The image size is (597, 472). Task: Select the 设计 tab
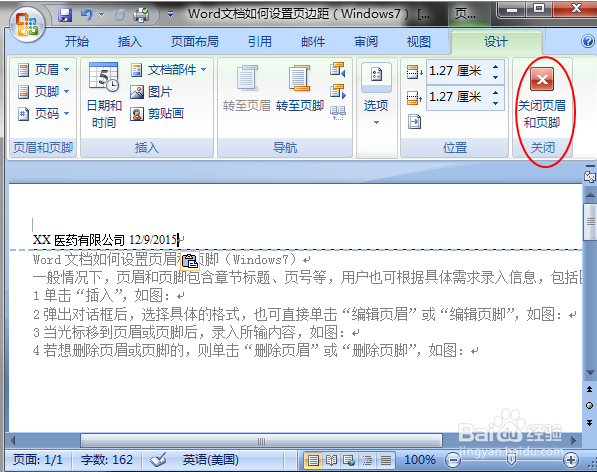point(496,41)
